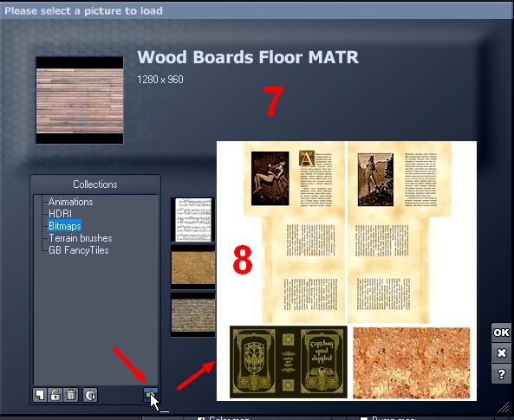The height and width of the screenshot is (420, 514).
Task: Click the Wood Boards Floor preview image
Action: pyautogui.click(x=80, y=100)
